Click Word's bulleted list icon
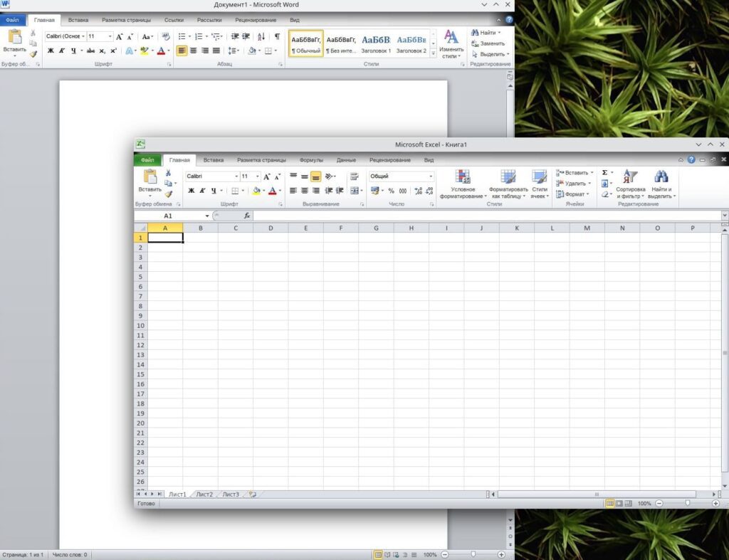This screenshot has width=729, height=560. coord(182,36)
